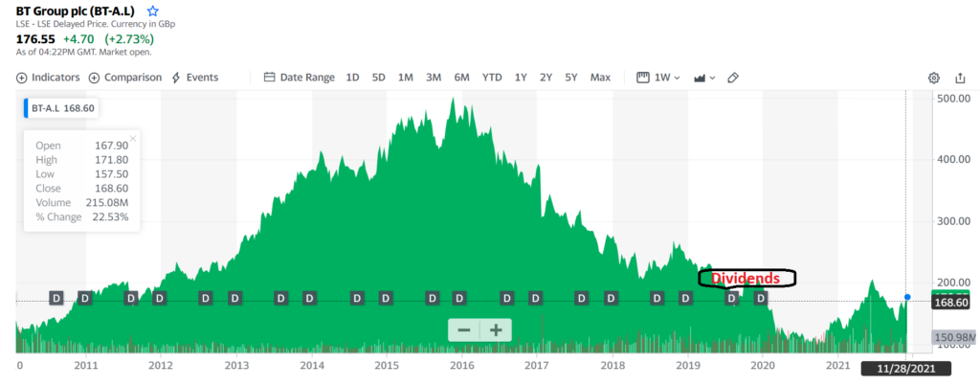Screen dimensions: 980x386
Task: Click the current price 176.55
Action: pyautogui.click(x=35, y=38)
